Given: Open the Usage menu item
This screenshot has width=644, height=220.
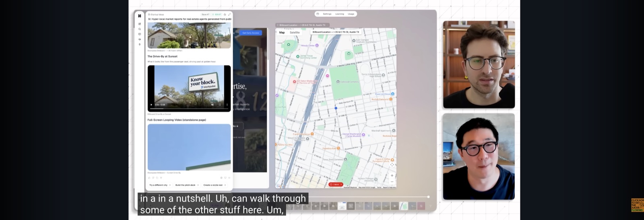Looking at the screenshot, I should pyautogui.click(x=351, y=14).
